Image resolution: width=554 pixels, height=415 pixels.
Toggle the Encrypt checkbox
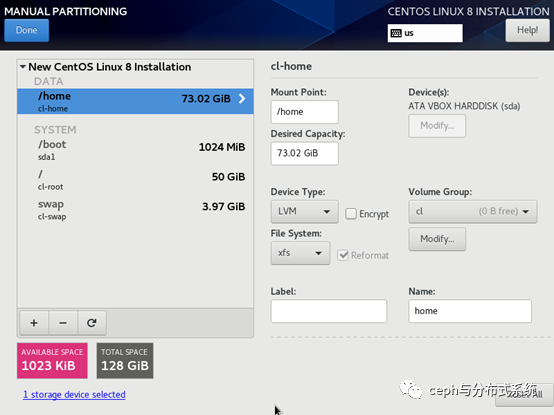click(351, 214)
